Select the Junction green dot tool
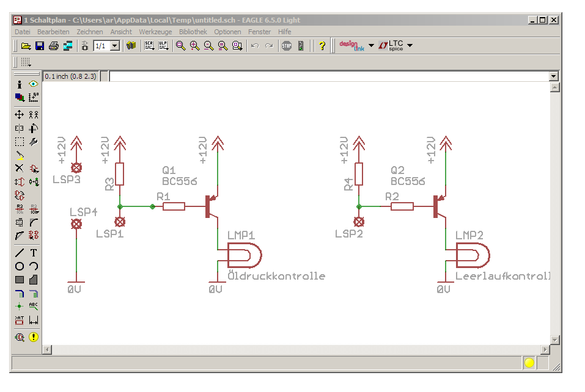The width and height of the screenshot is (585, 392). [x=20, y=307]
